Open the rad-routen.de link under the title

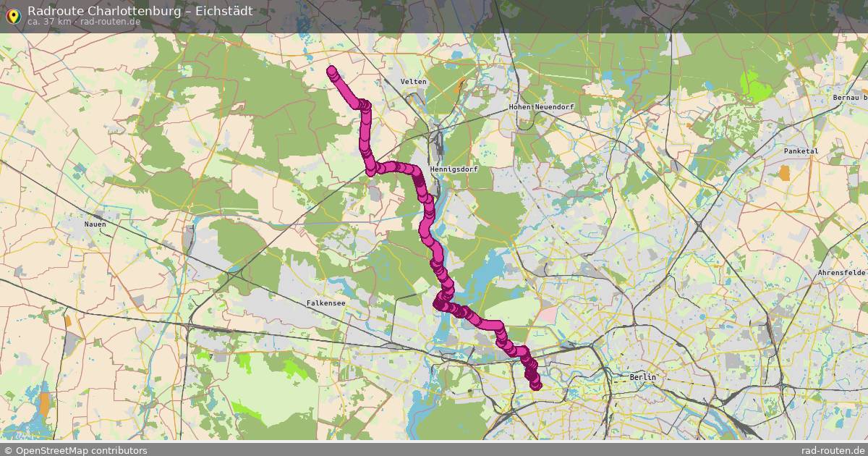tap(111, 22)
